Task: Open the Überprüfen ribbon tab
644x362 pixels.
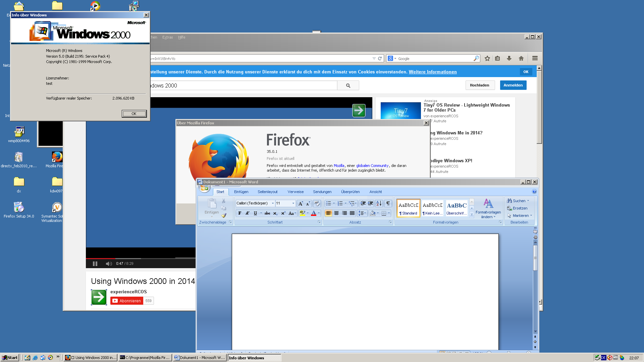Action: tap(350, 192)
